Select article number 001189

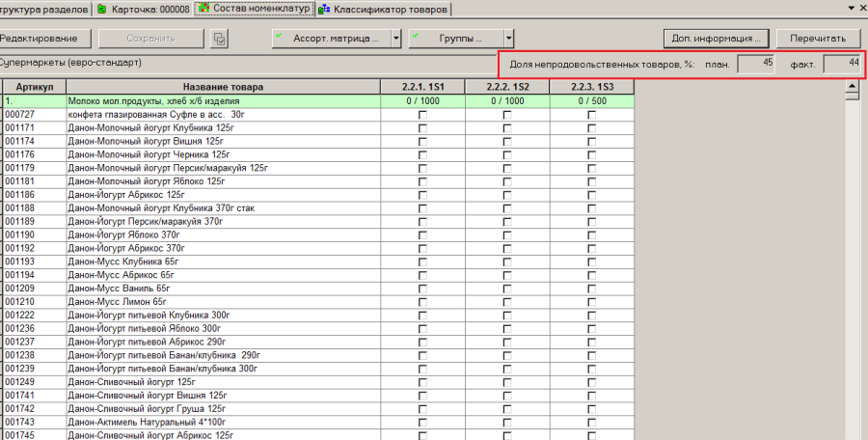click(x=20, y=222)
